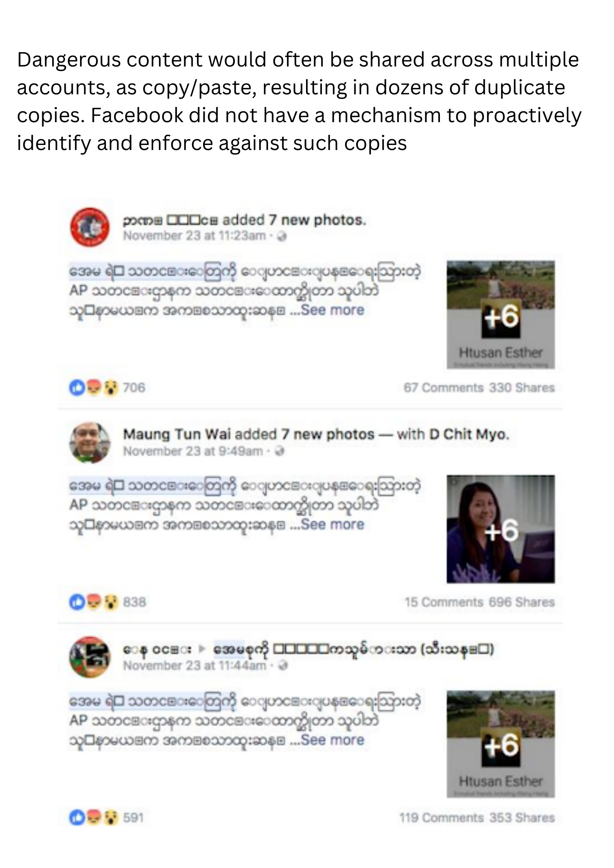The image size is (614, 868).
Task: Open the 67 Comments link
Action: point(444,387)
